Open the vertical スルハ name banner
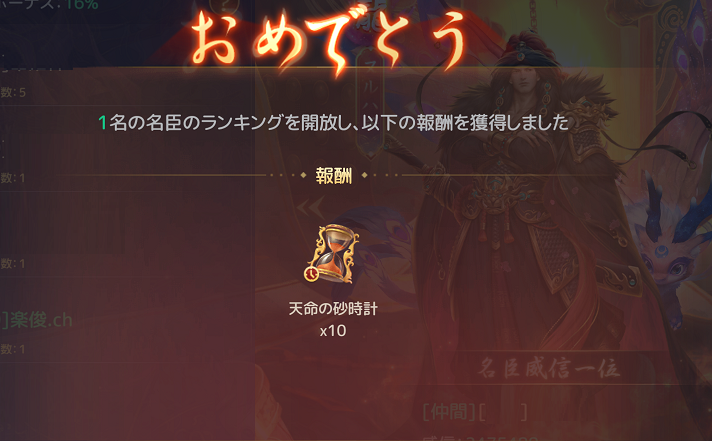Screen dimensions: 712x441 pos(371,102)
